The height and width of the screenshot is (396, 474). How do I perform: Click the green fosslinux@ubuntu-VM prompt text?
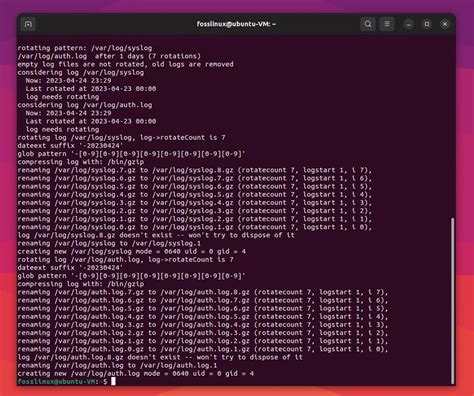pos(56,381)
